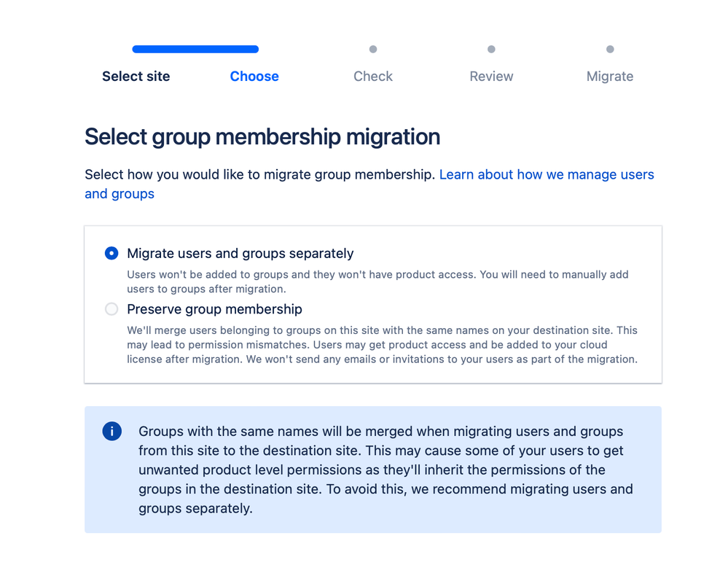Screen dimensions: 728x565
Task: Select Migrate users and groups separately radio
Action: (111, 253)
